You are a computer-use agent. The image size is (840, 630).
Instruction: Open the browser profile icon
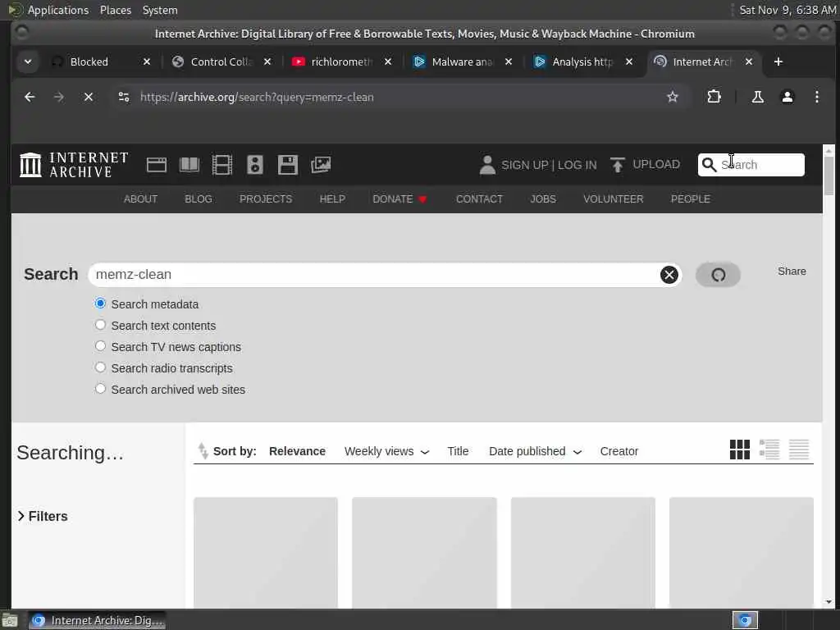coord(787,97)
